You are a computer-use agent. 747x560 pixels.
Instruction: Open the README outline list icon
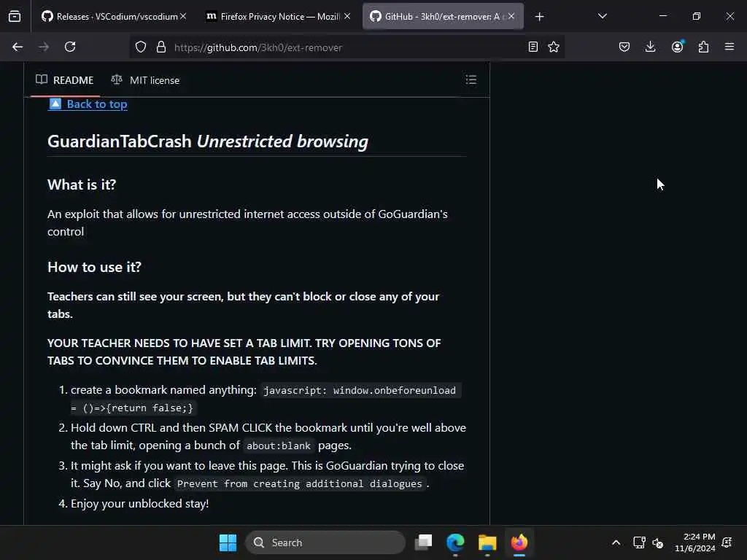click(x=471, y=80)
